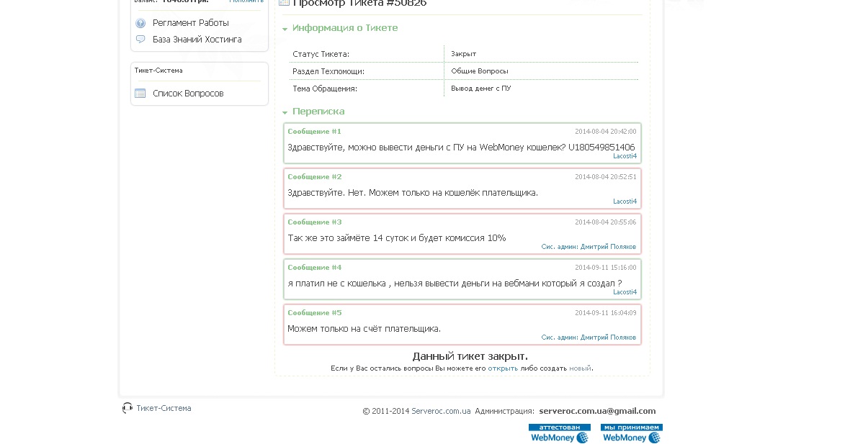
Task: Open Список Вопросов in sidebar
Action: click(188, 94)
